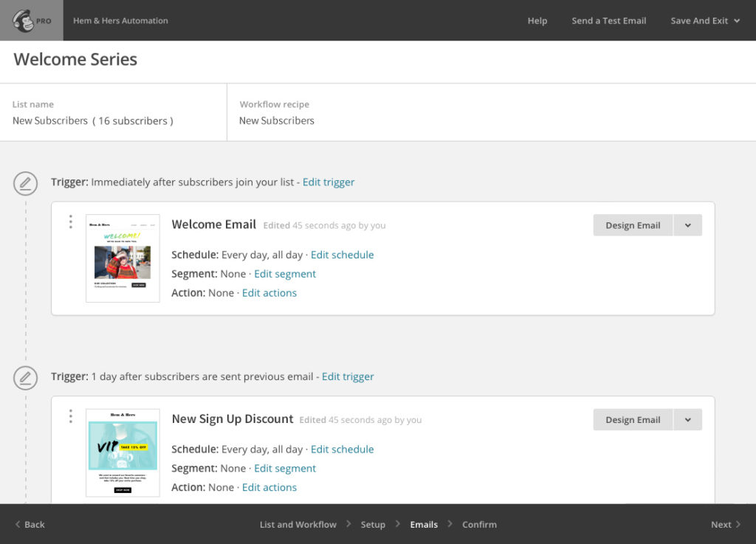Click the New Subscribers workflow recipe value
This screenshot has width=756, height=544.
click(277, 121)
